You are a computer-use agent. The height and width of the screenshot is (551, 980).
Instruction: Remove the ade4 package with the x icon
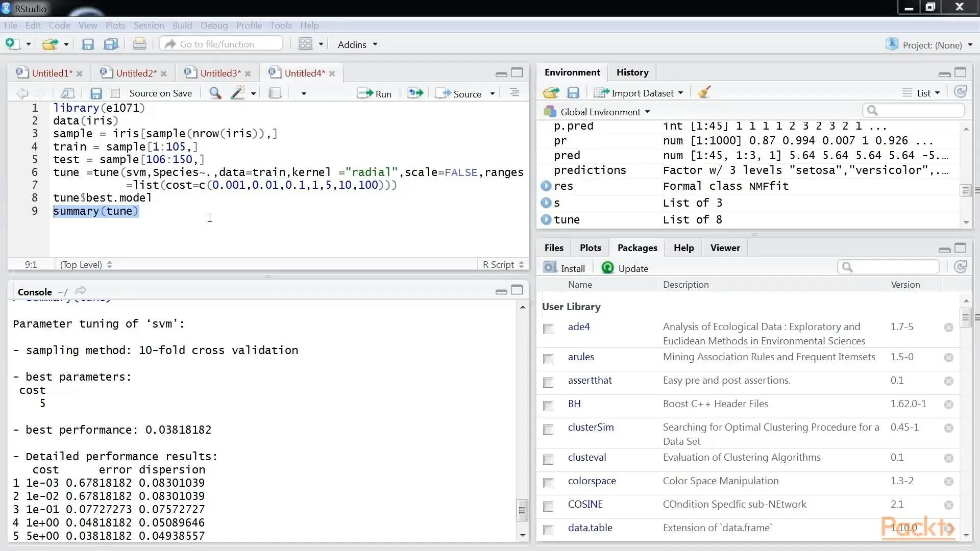pyautogui.click(x=948, y=328)
